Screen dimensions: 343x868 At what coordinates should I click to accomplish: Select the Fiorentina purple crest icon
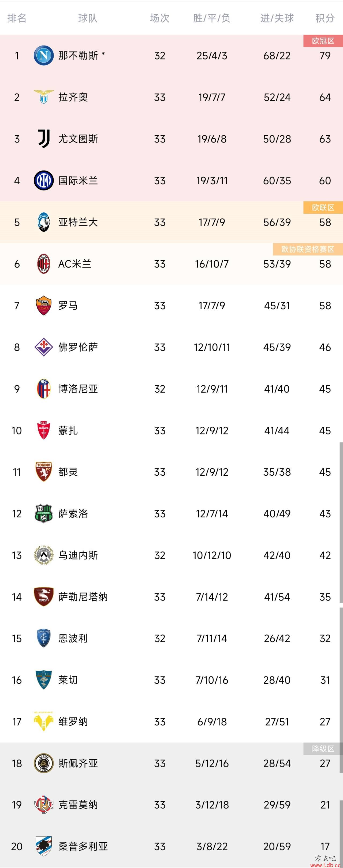click(43, 347)
